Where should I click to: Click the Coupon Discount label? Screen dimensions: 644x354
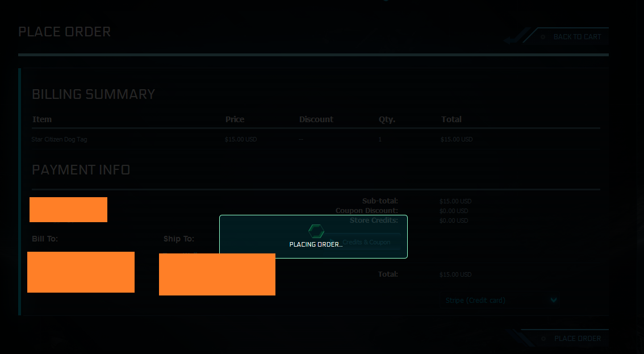pos(367,210)
